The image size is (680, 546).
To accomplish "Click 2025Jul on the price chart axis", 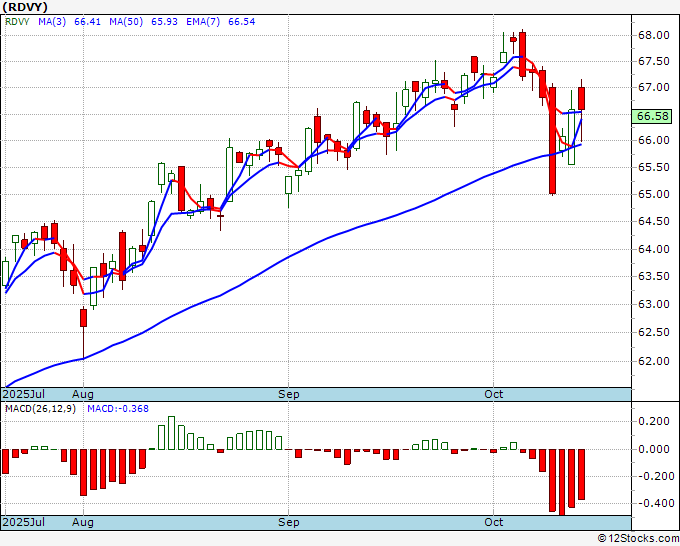I will (x=24, y=394).
